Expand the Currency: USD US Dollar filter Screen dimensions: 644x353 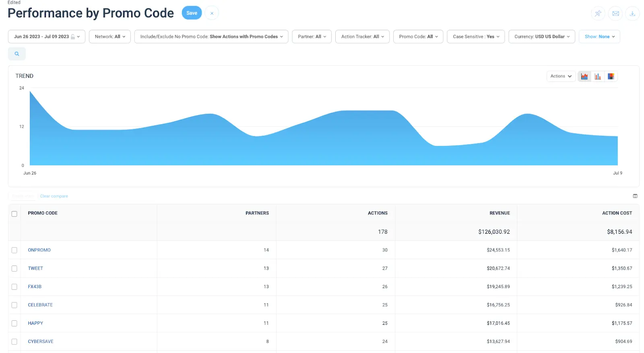click(x=541, y=37)
